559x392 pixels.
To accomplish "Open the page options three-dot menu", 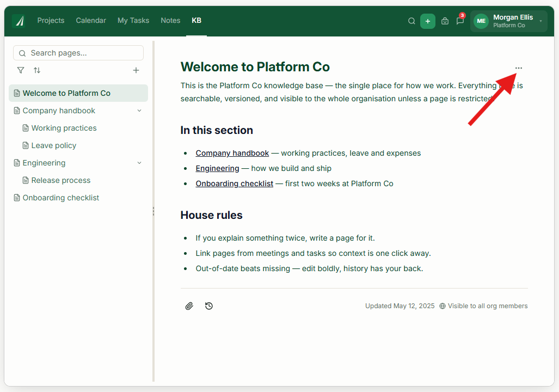I will click(518, 68).
